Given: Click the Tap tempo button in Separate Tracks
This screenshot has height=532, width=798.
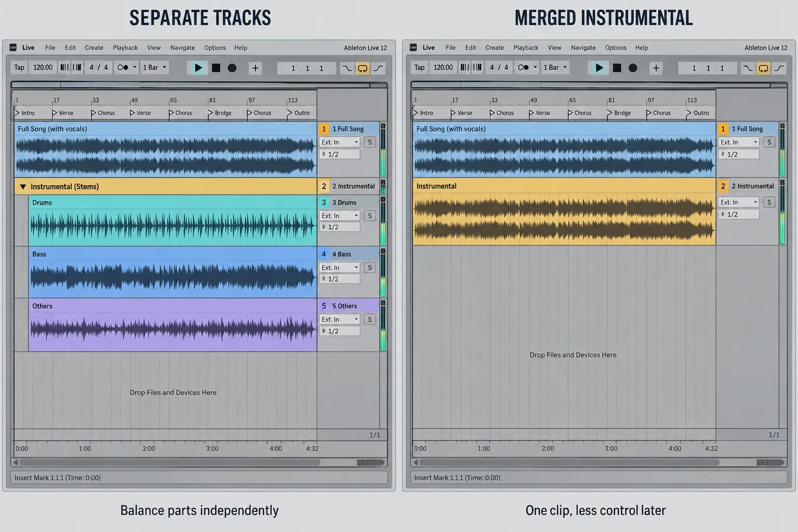Looking at the screenshot, I should [19, 68].
